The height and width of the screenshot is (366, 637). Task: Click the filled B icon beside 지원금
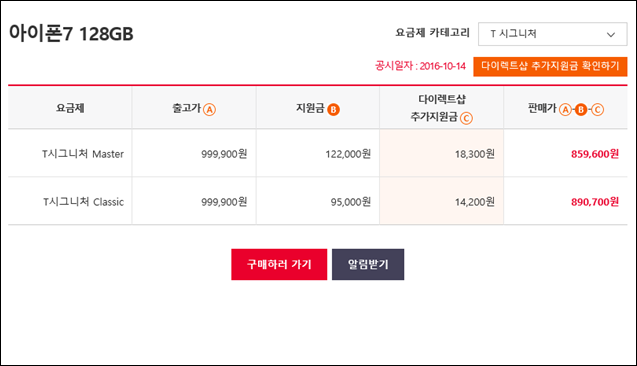(x=333, y=109)
